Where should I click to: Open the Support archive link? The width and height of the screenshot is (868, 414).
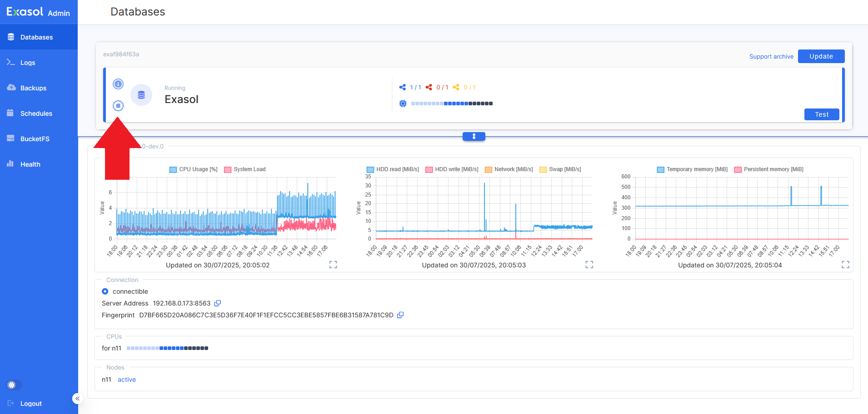point(771,57)
